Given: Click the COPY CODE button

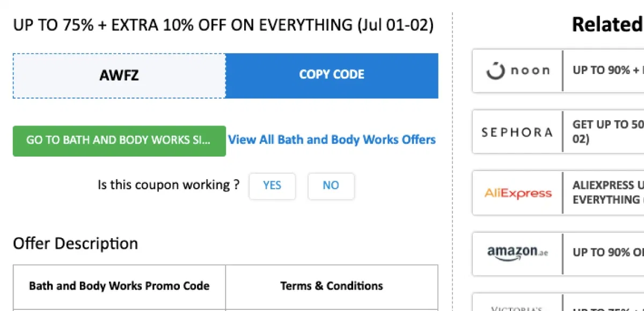Looking at the screenshot, I should coord(332,75).
